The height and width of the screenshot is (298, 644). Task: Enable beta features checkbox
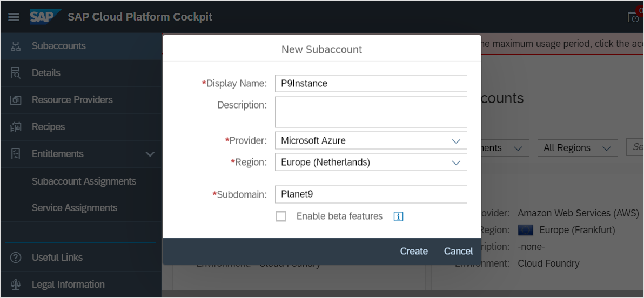(x=281, y=216)
